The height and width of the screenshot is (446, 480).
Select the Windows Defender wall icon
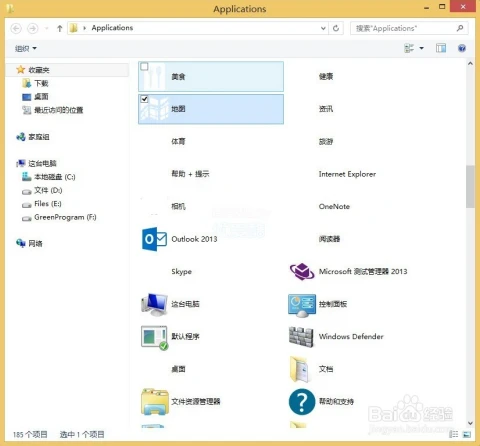(301, 337)
